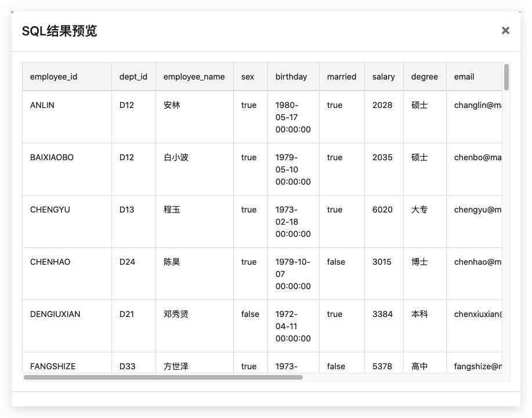The width and height of the screenshot is (532, 418).
Task: Click the email column header
Action: tap(475, 77)
